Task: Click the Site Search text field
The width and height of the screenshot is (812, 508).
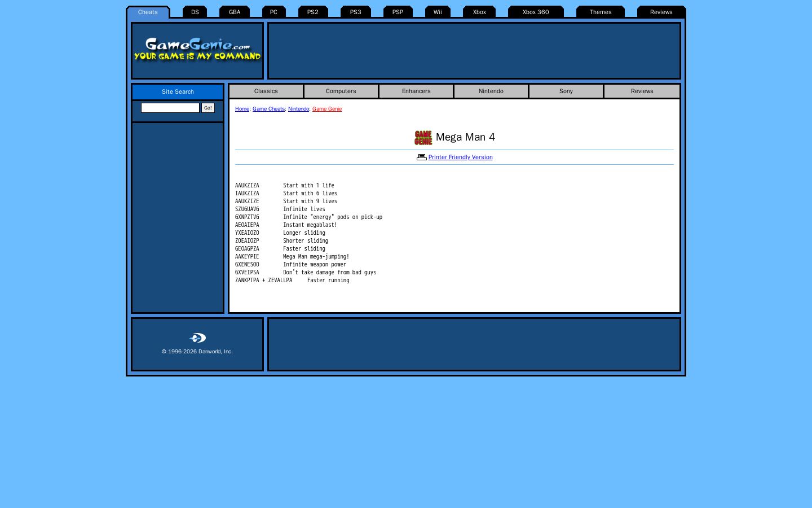Action: (x=170, y=108)
